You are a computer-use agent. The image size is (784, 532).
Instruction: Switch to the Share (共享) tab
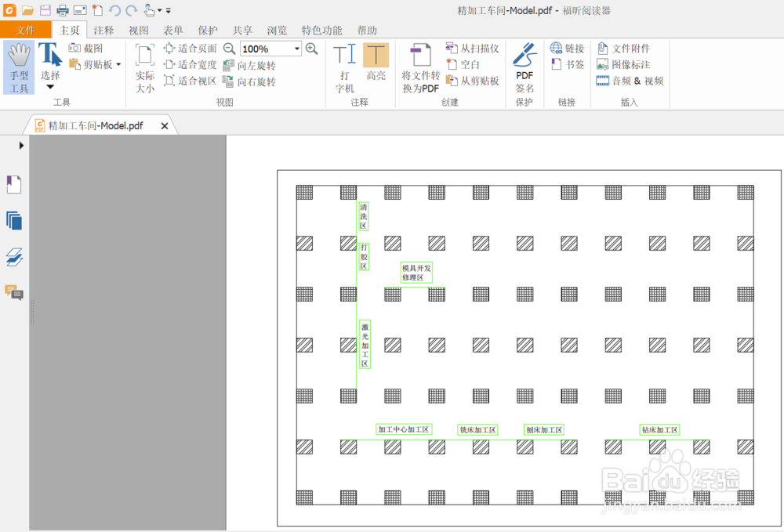[242, 30]
